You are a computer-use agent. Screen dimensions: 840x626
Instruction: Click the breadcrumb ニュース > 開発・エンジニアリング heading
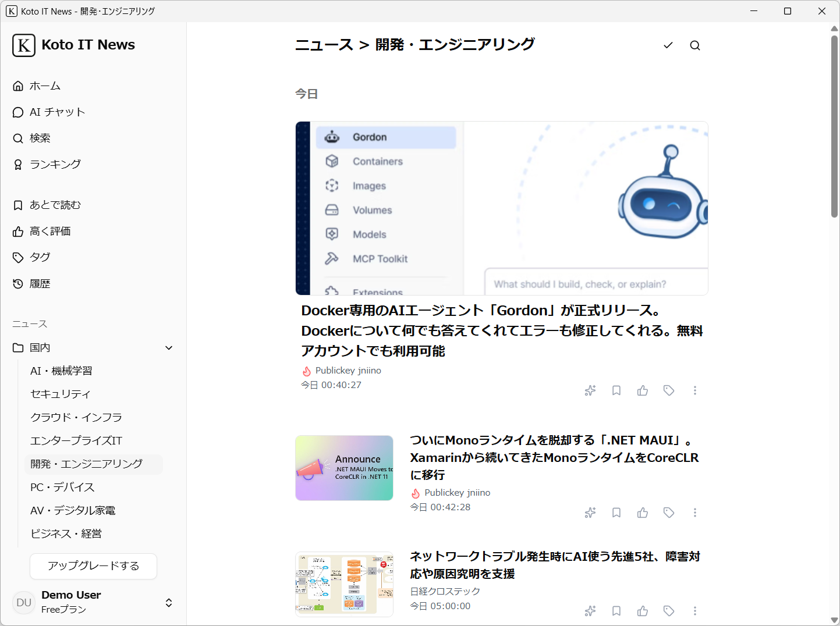pyautogui.click(x=415, y=45)
